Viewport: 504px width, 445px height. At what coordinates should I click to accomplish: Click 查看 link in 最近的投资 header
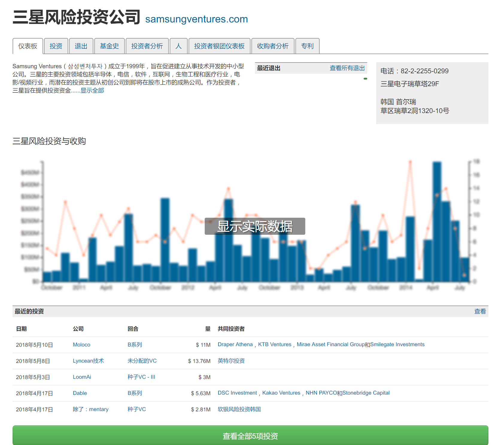click(x=480, y=311)
